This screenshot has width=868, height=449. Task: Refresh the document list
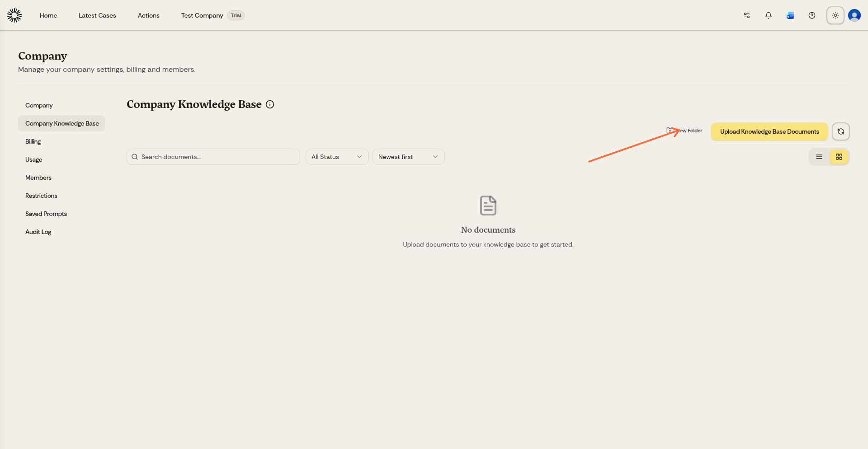coord(841,131)
